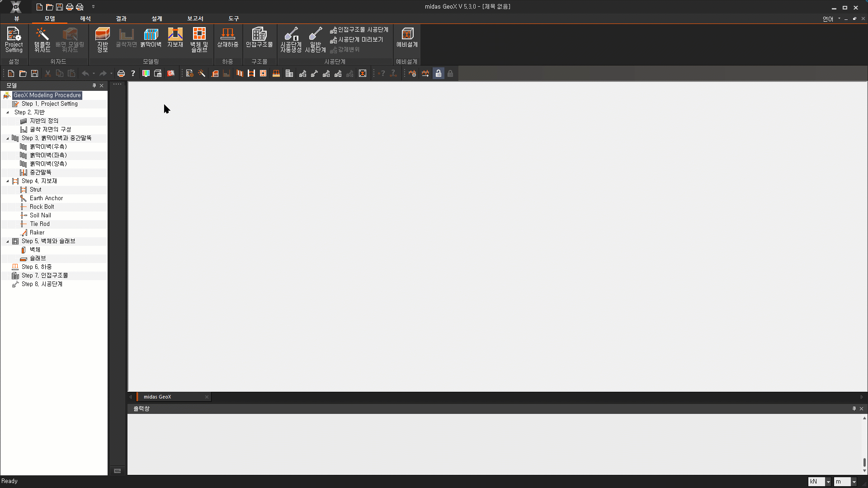Image resolution: width=868 pixels, height=488 pixels.
Task: Open the undo history dropdown arrow
Action: tap(94, 74)
